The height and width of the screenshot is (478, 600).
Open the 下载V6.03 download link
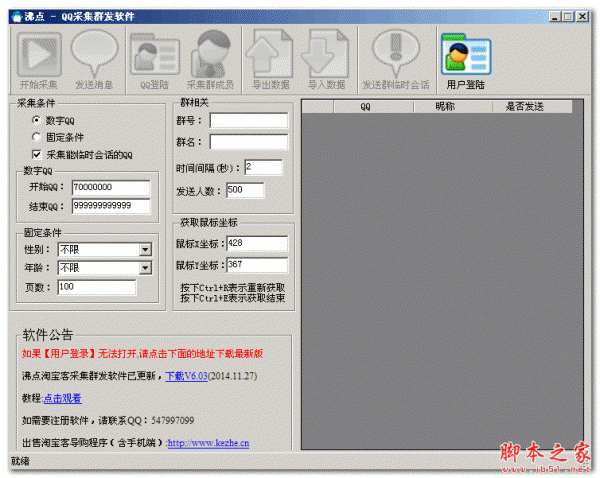[x=186, y=376]
